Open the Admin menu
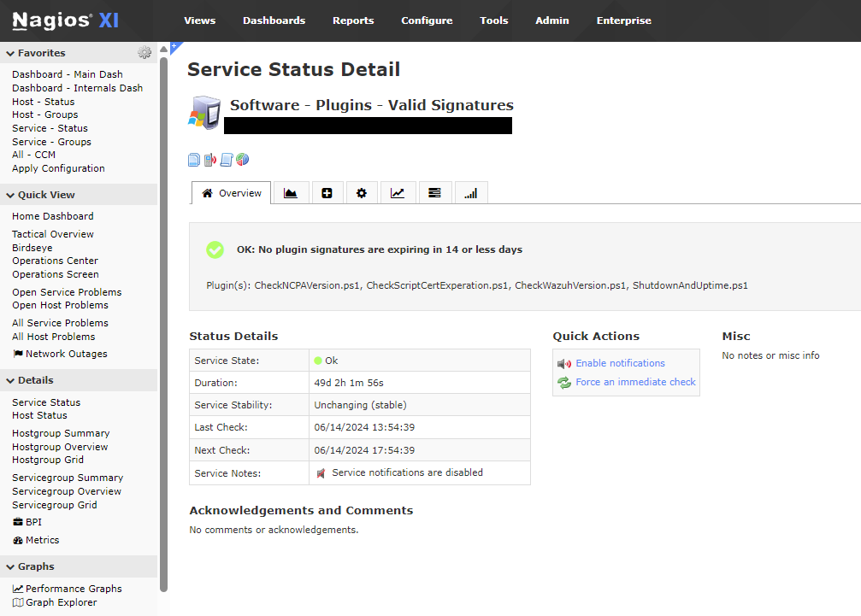The width and height of the screenshot is (861, 616). (x=551, y=21)
